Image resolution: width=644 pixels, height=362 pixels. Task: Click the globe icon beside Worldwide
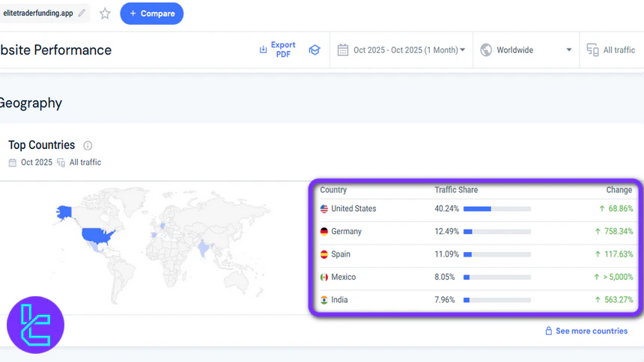pos(486,50)
